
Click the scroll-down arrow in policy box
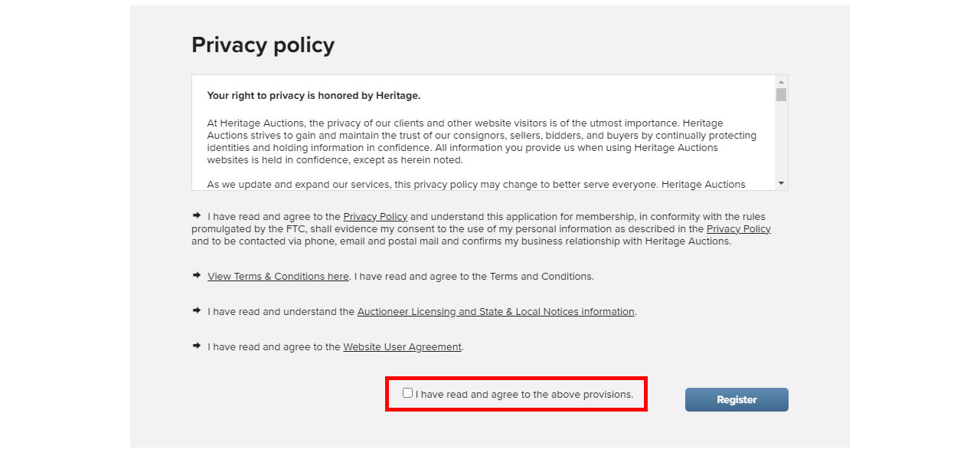pyautogui.click(x=781, y=183)
